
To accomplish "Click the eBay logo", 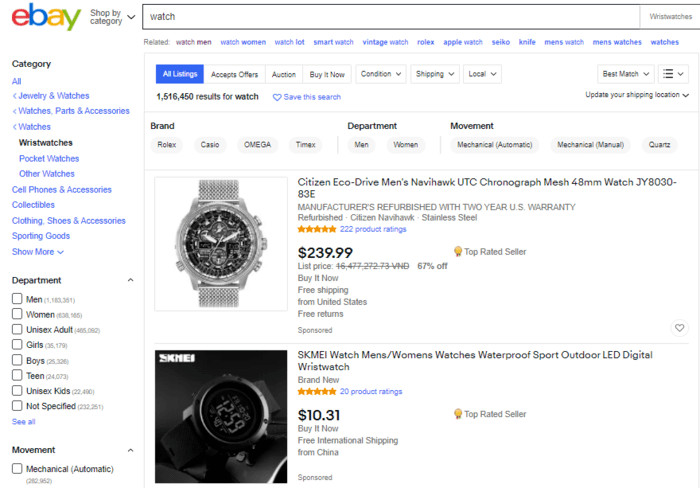I will pos(46,17).
